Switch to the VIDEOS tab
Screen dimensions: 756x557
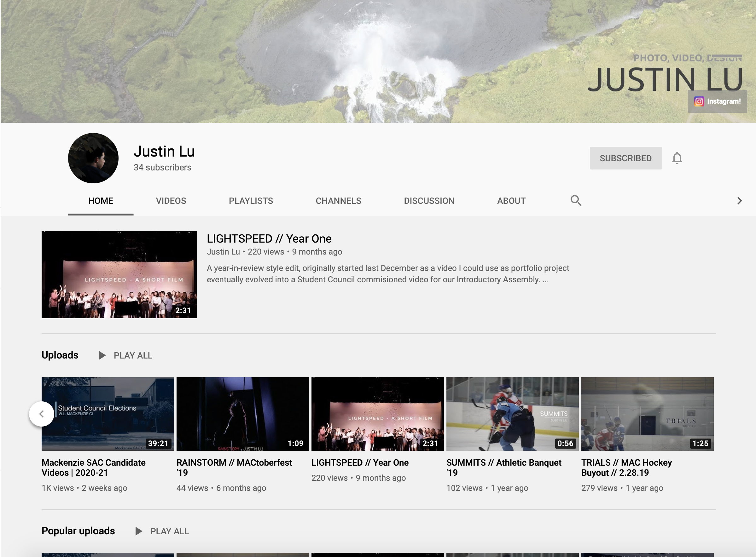click(171, 201)
